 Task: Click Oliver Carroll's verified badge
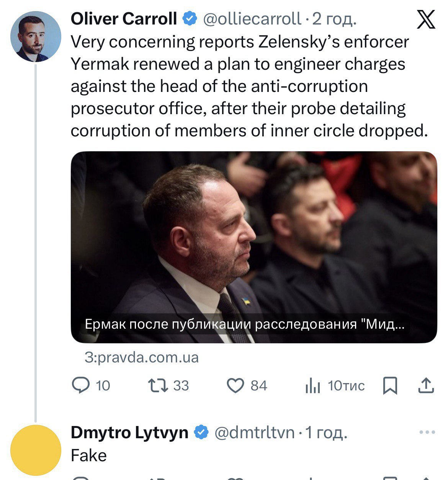click(x=189, y=19)
